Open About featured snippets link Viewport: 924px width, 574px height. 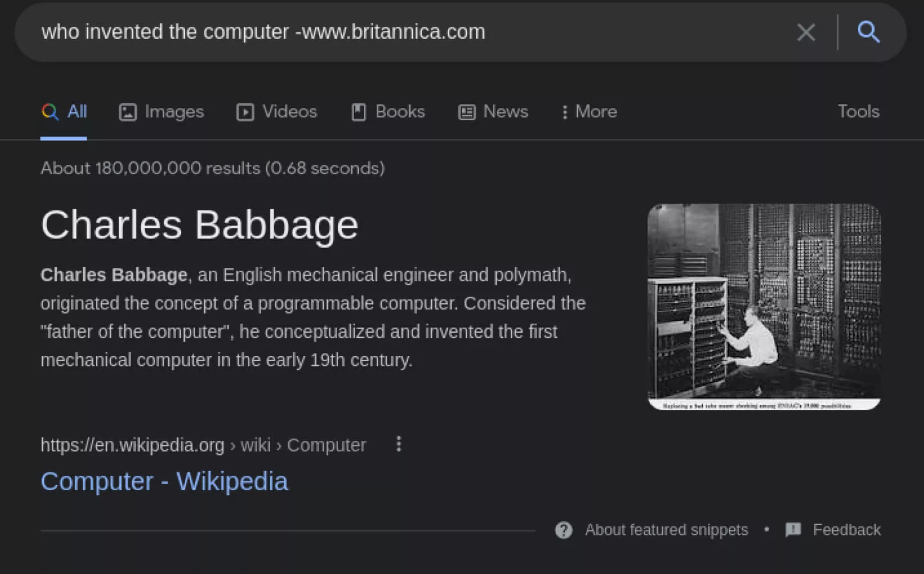point(666,530)
